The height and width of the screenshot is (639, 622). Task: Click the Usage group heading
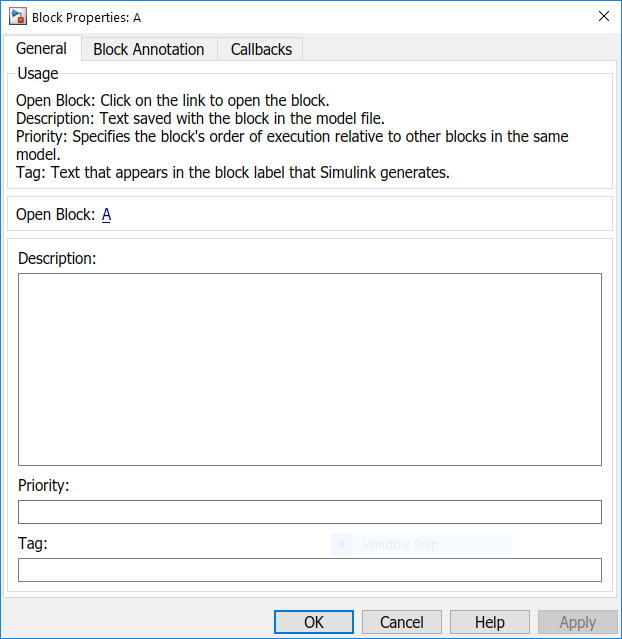[38, 73]
